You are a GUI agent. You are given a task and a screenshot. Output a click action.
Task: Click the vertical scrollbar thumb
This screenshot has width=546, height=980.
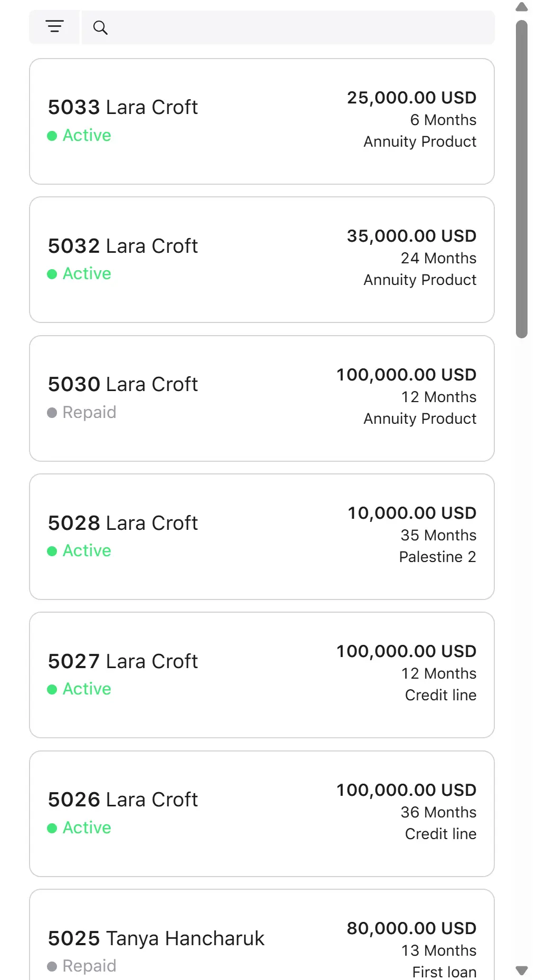(522, 179)
